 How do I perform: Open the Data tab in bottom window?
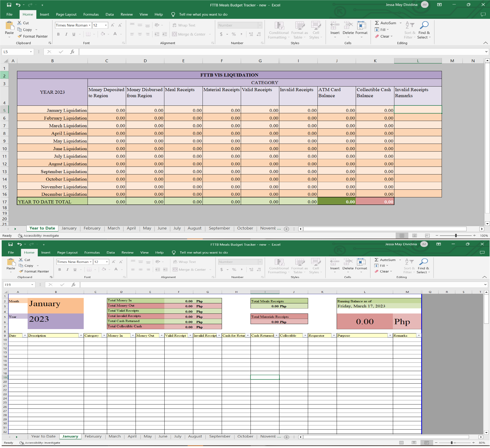(111, 252)
